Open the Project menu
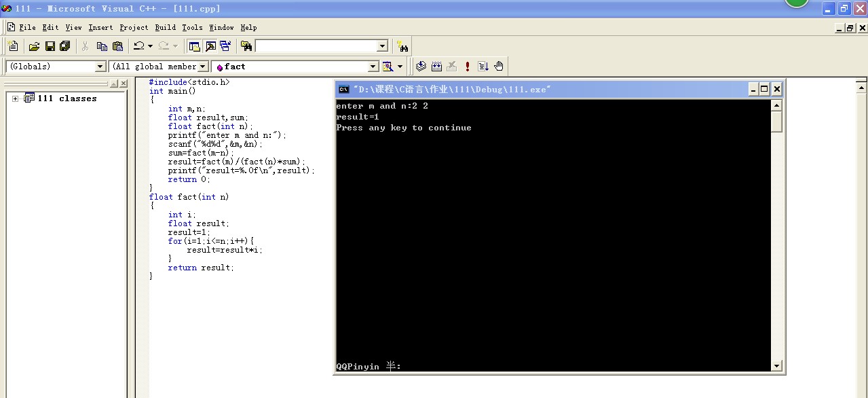Image resolution: width=868 pixels, height=398 pixels. [x=134, y=28]
